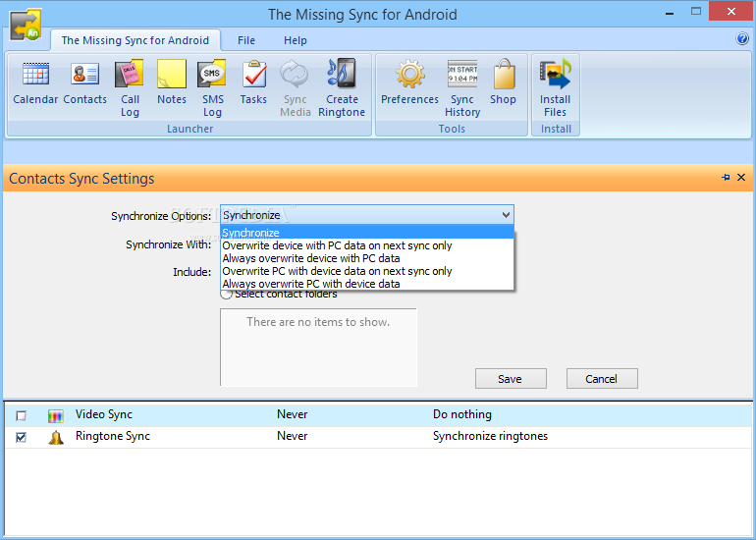Pin the Contacts Sync Settings panel
756x540 pixels.
click(x=726, y=178)
